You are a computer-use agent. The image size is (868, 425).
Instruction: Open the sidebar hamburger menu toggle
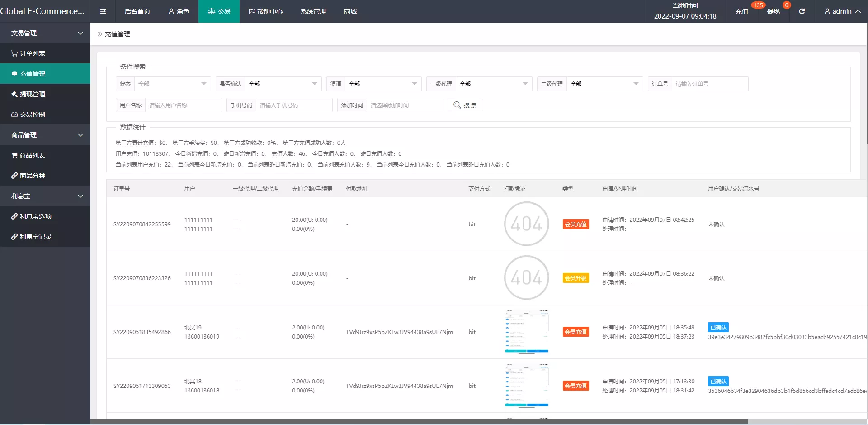(x=103, y=11)
